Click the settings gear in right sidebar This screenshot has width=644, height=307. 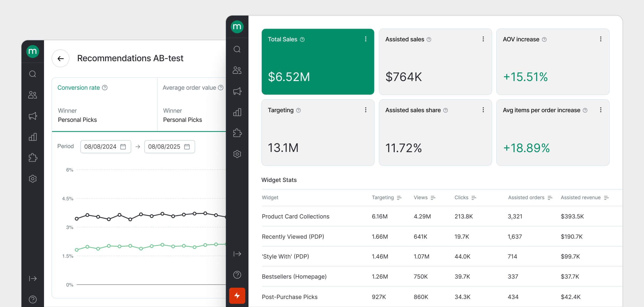[x=237, y=154]
